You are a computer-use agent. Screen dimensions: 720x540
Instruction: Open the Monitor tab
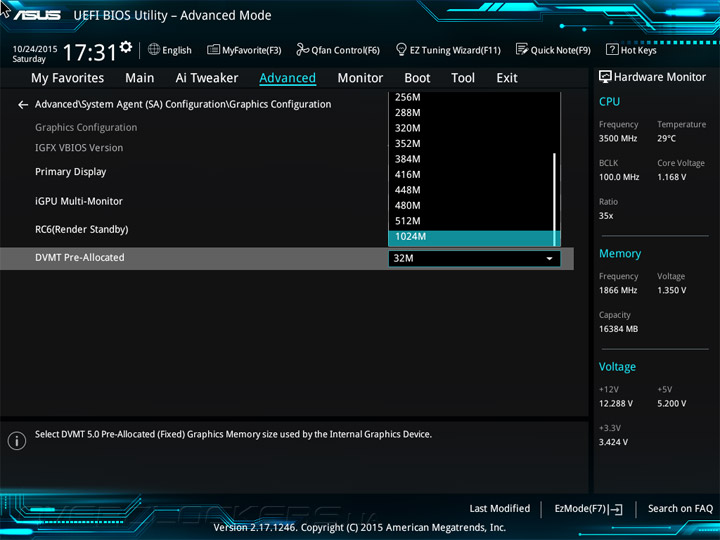click(x=360, y=78)
